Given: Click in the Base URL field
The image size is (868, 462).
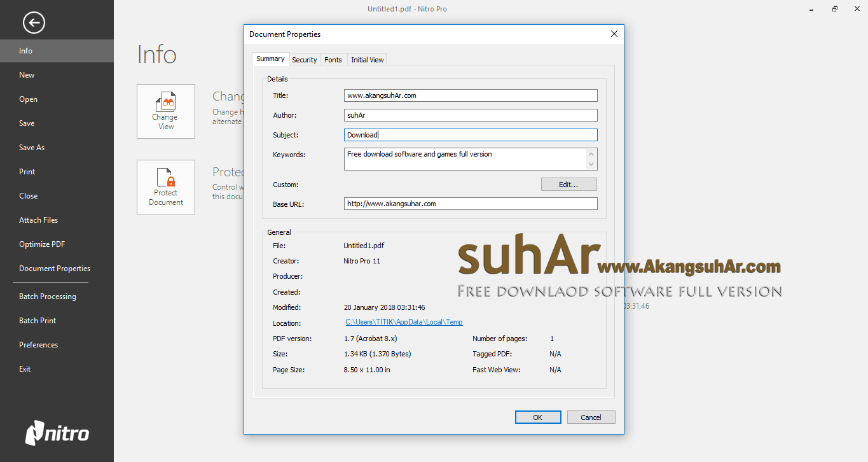Looking at the screenshot, I should [x=471, y=204].
